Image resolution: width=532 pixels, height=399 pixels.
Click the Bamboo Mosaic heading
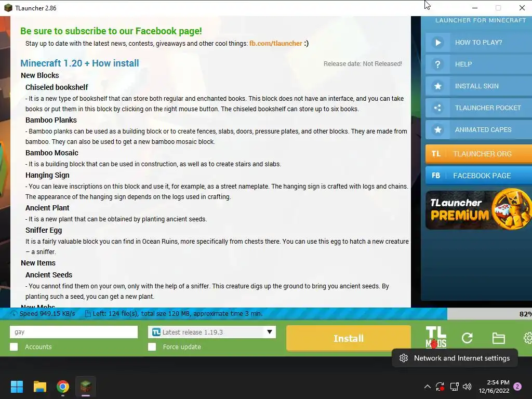click(52, 153)
